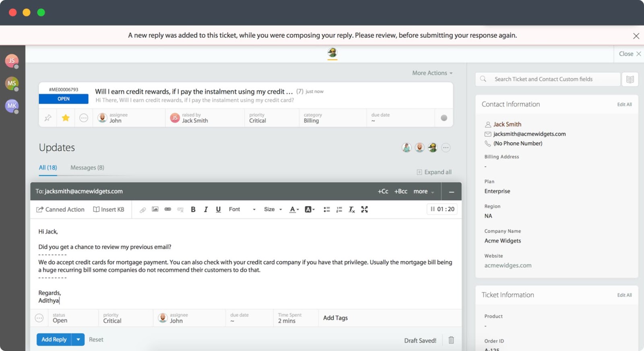
Task: Attach a file with paperclip icon
Action: pos(142,209)
